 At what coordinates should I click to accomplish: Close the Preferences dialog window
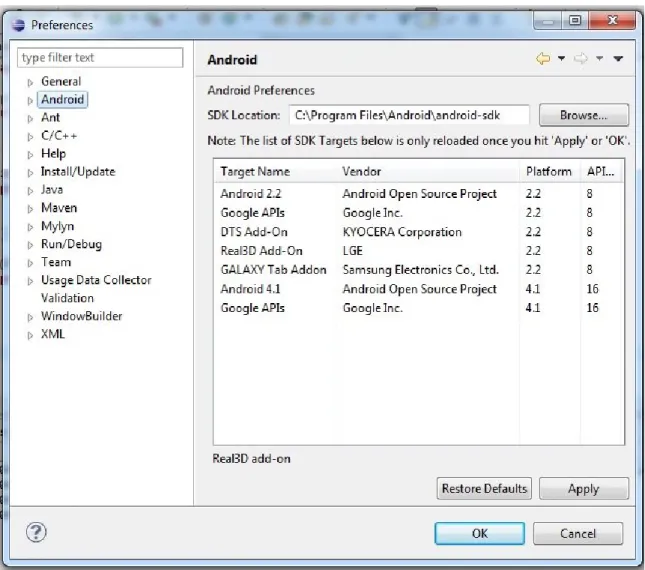click(612, 20)
